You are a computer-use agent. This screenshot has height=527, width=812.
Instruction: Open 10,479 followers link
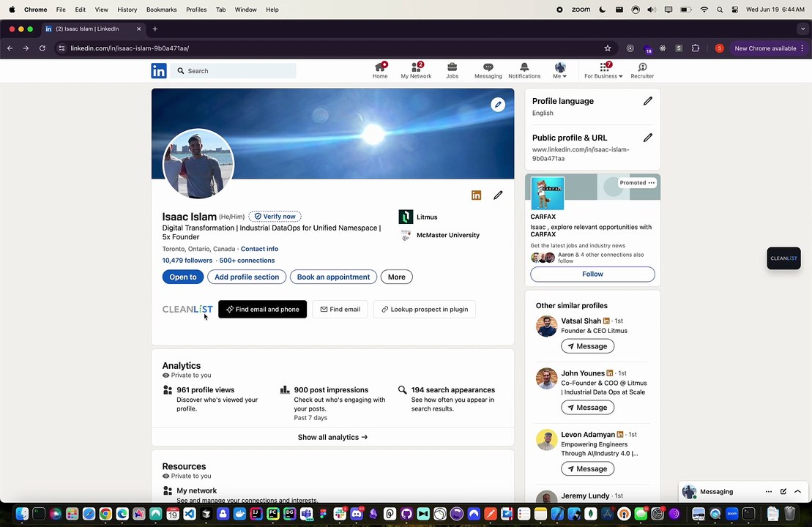pyautogui.click(x=187, y=261)
